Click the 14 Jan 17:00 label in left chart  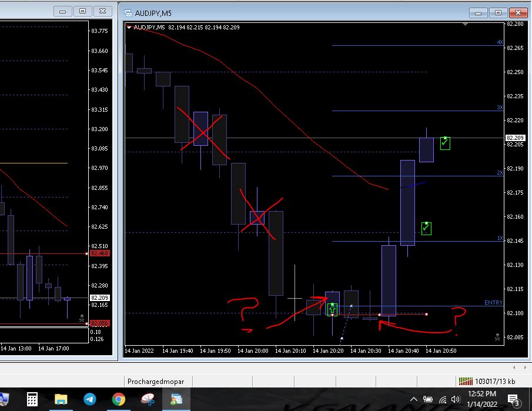coord(53,349)
